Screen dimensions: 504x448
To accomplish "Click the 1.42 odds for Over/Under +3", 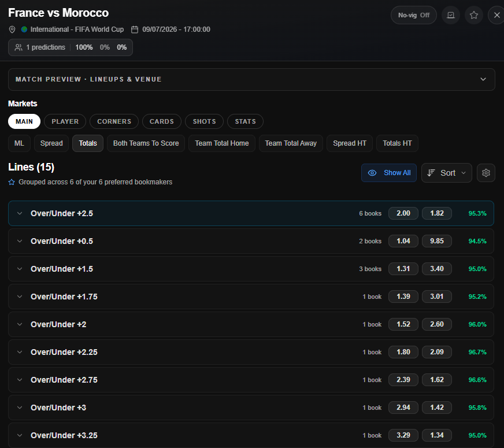I will (x=437, y=408).
